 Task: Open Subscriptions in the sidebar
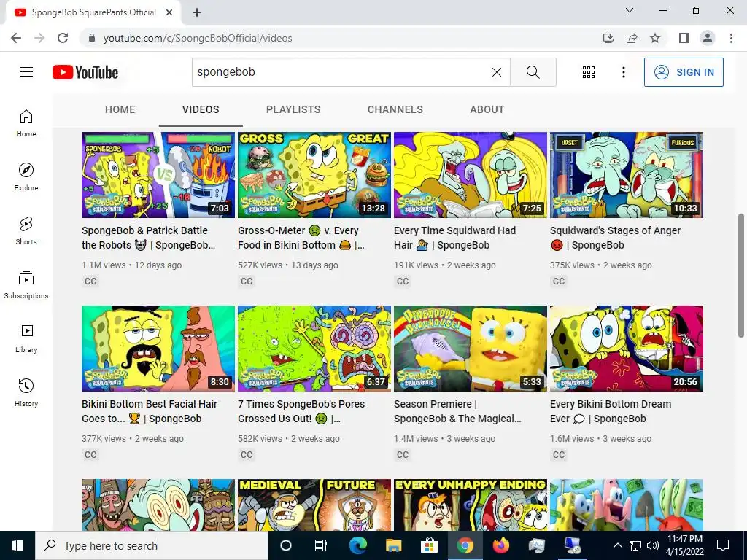tap(26, 285)
